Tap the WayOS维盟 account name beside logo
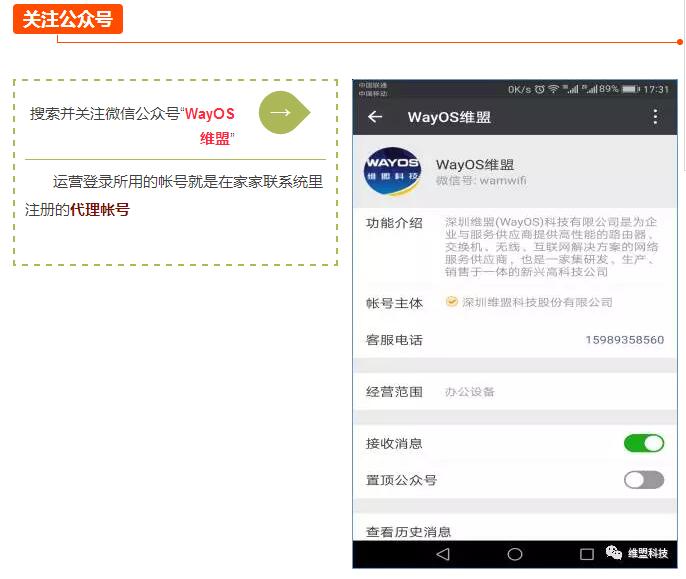The width and height of the screenshot is (686, 579). pos(475,165)
